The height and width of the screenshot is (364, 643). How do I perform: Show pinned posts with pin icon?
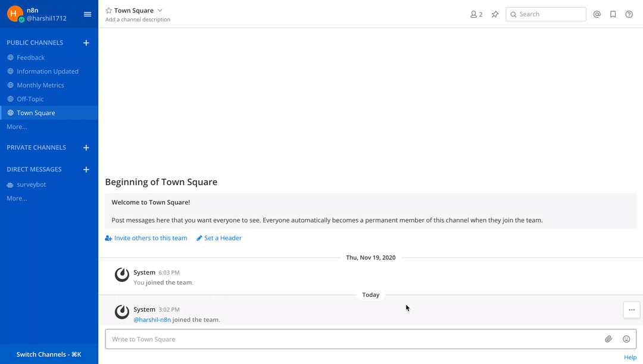click(x=495, y=14)
